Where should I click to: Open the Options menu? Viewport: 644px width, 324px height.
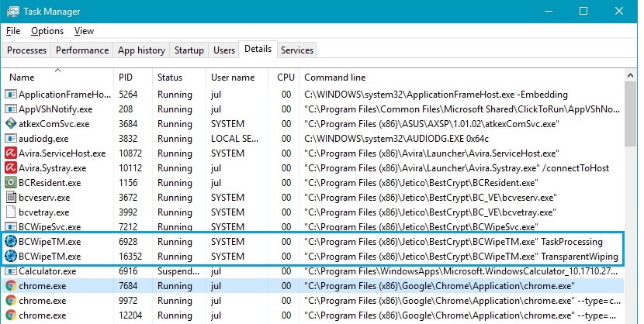[47, 31]
